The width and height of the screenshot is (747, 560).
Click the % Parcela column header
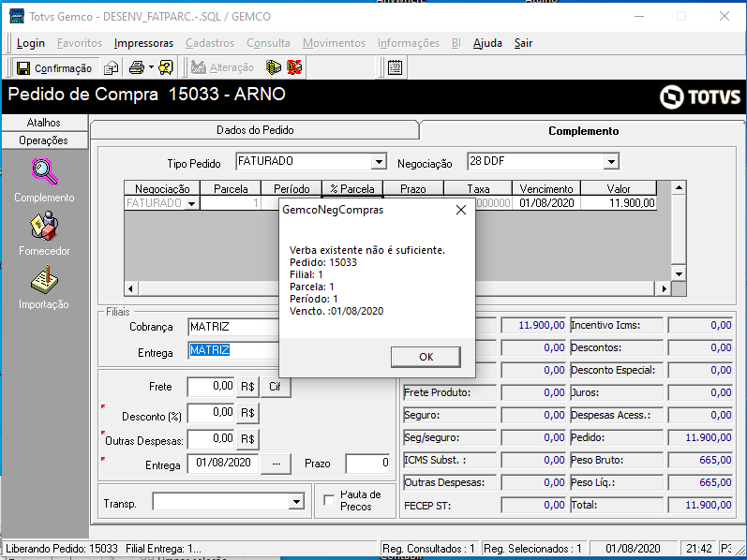(x=352, y=188)
